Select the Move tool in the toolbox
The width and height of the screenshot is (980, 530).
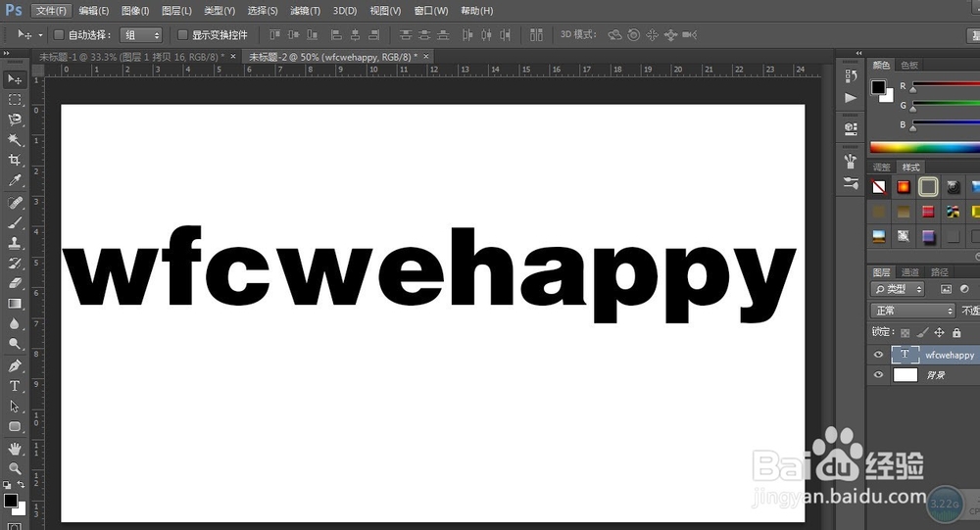point(15,79)
